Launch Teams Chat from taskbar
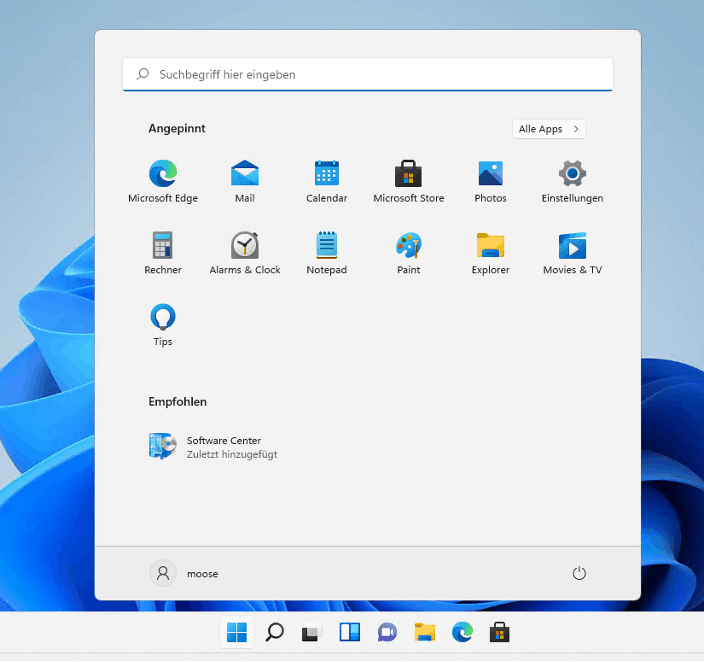This screenshot has height=662, width=704. click(387, 633)
